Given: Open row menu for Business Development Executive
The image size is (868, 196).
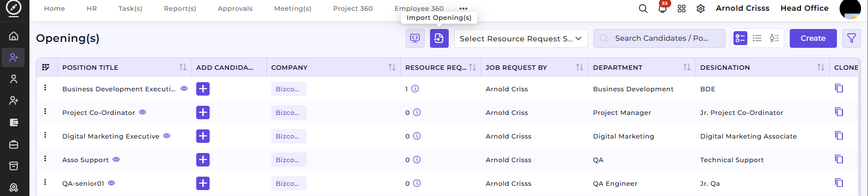Looking at the screenshot, I should click(x=45, y=88).
